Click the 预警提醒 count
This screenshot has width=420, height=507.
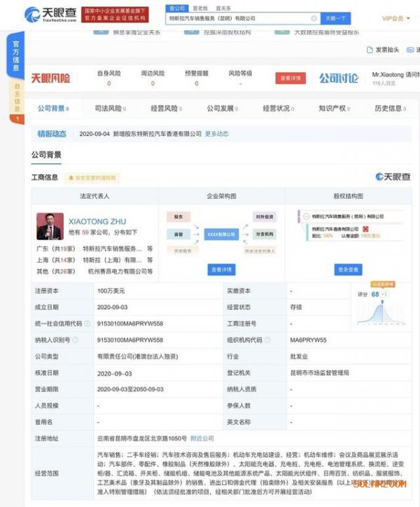pos(196,83)
